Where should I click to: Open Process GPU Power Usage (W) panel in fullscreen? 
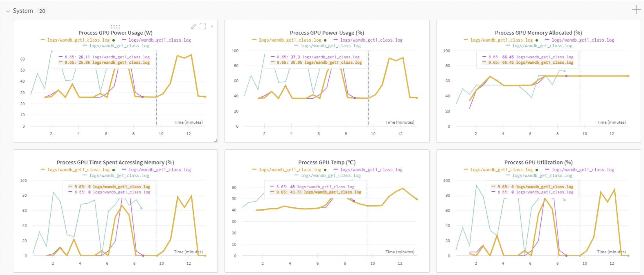pos(203,26)
